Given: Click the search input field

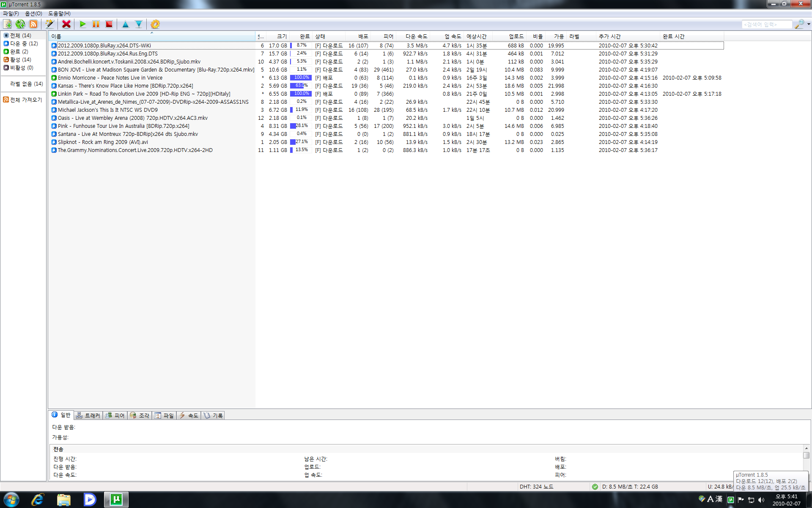Looking at the screenshot, I should tap(767, 25).
